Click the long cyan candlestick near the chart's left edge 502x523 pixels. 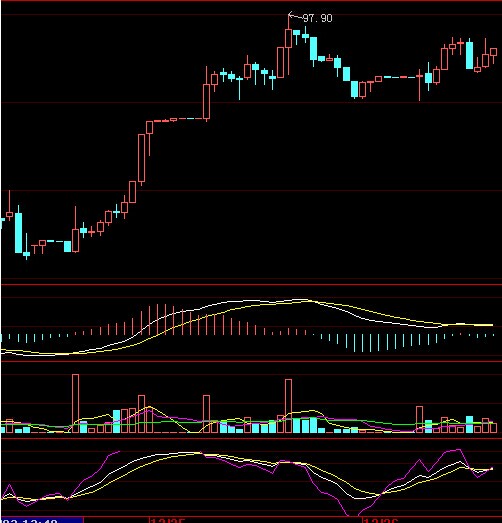[18, 230]
